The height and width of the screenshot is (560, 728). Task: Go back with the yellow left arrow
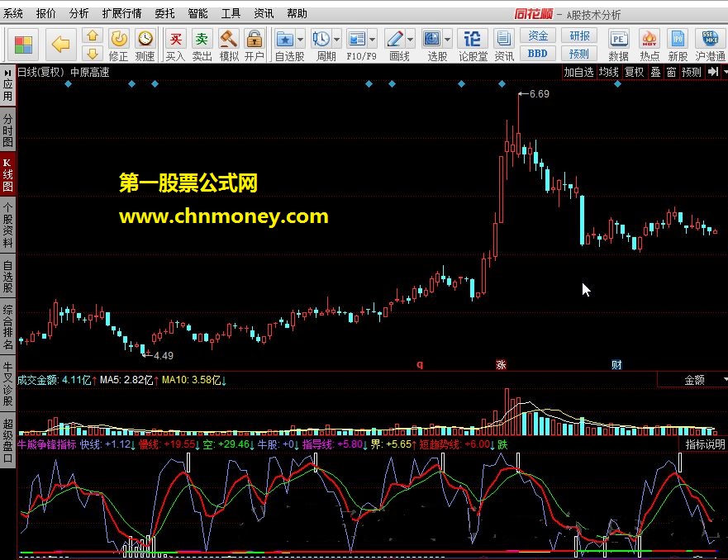[x=61, y=45]
